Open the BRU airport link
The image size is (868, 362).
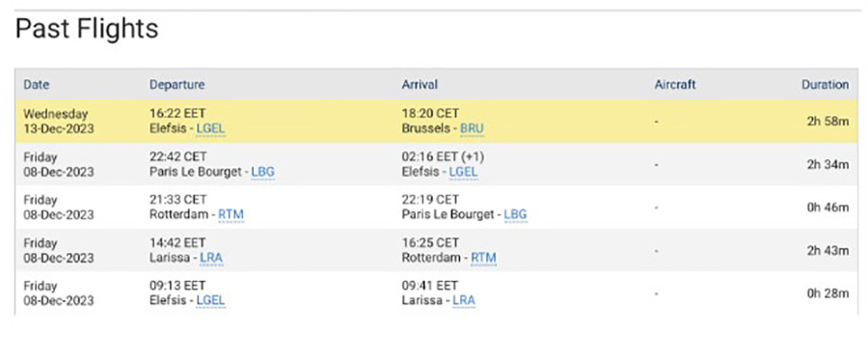(472, 129)
